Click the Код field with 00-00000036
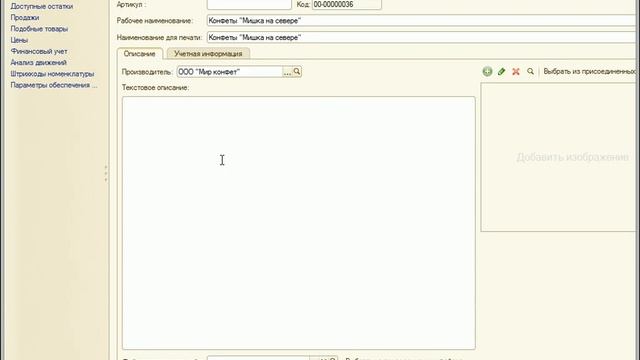 pyautogui.click(x=347, y=4)
